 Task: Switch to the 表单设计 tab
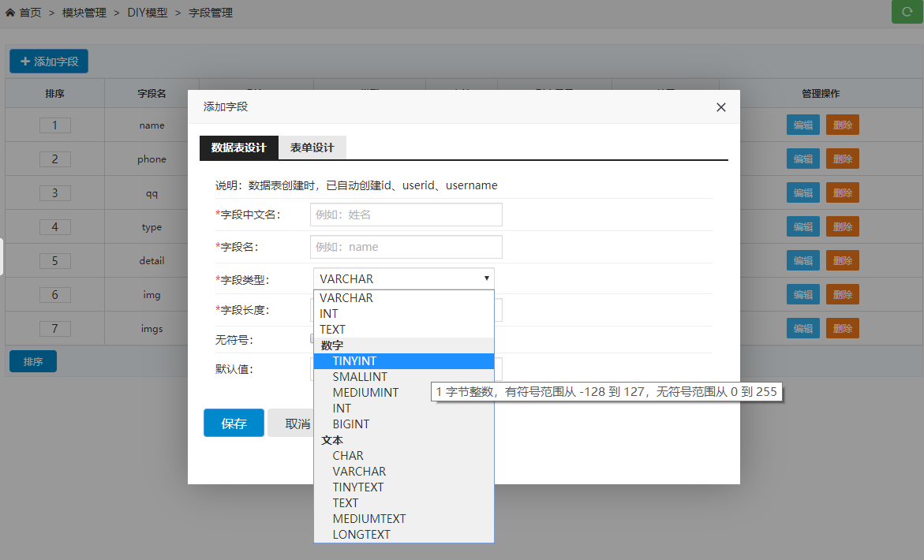coord(312,147)
